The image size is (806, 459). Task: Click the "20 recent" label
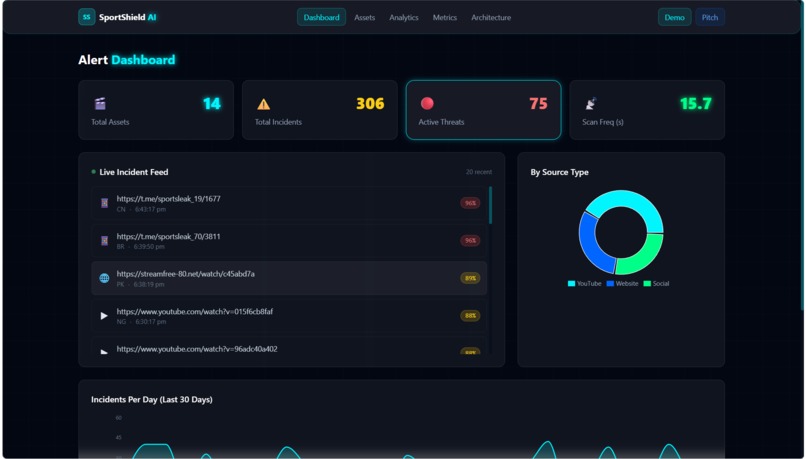click(479, 172)
